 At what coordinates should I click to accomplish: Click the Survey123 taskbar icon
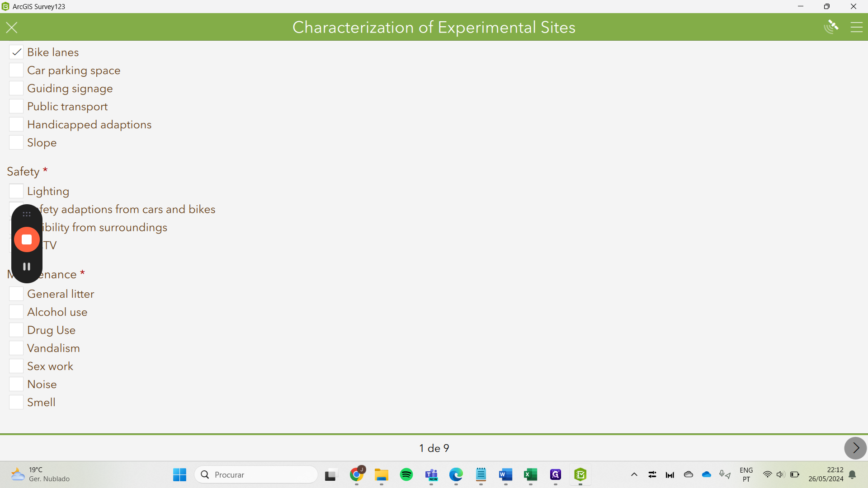tap(580, 474)
